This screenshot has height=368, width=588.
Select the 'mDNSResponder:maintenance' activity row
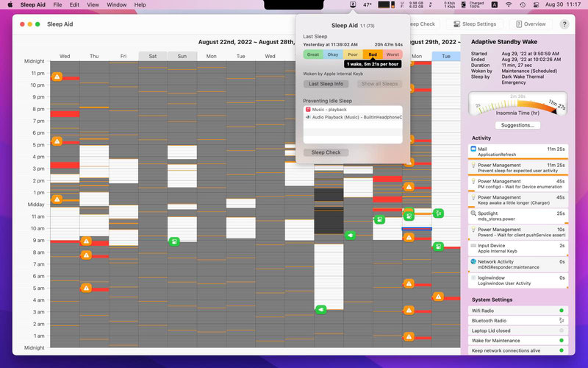tap(518, 264)
